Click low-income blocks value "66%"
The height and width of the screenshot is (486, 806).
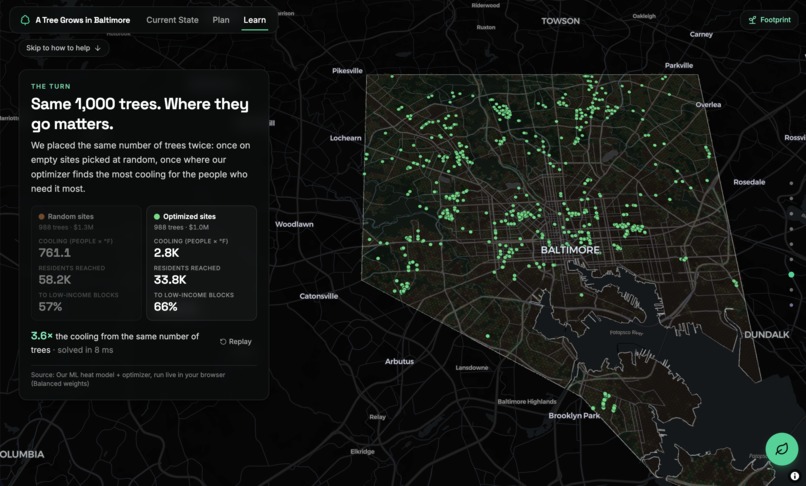tap(166, 307)
